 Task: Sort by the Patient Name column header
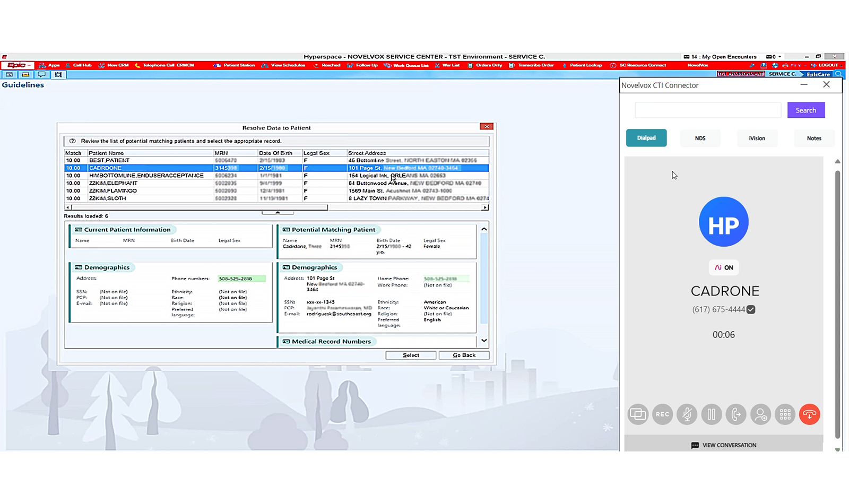[x=150, y=153]
